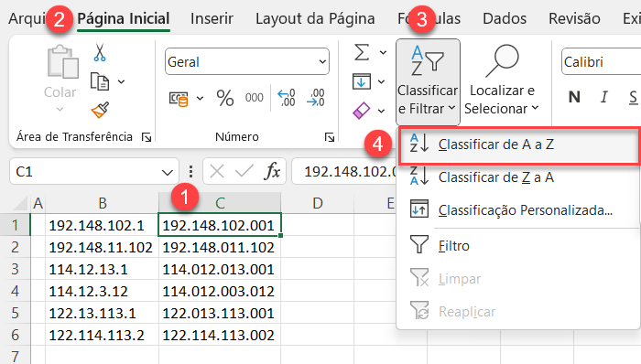641x364 pixels.
Task: Click the select all corner triangle
Action: pyautogui.click(x=20, y=203)
